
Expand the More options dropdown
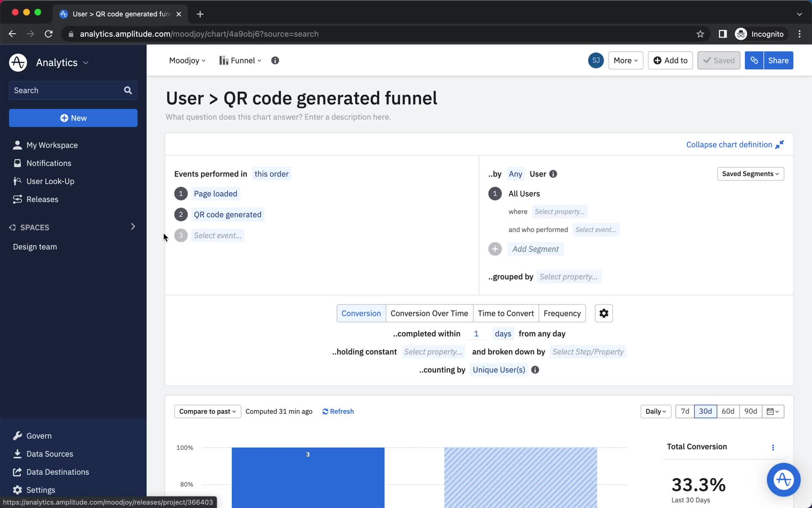625,60
